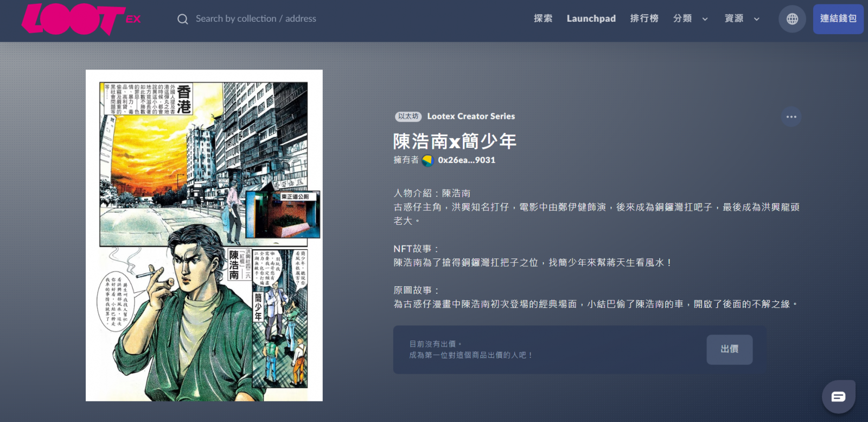
Task: Click the 以太坊 chain badge
Action: (x=408, y=116)
